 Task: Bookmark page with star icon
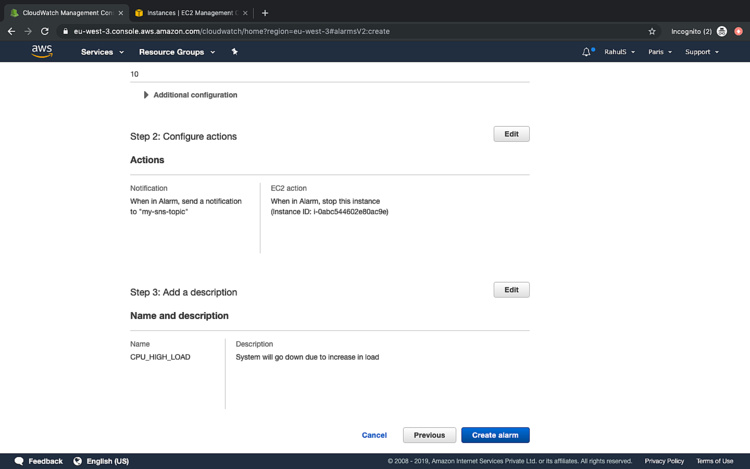pyautogui.click(x=652, y=31)
